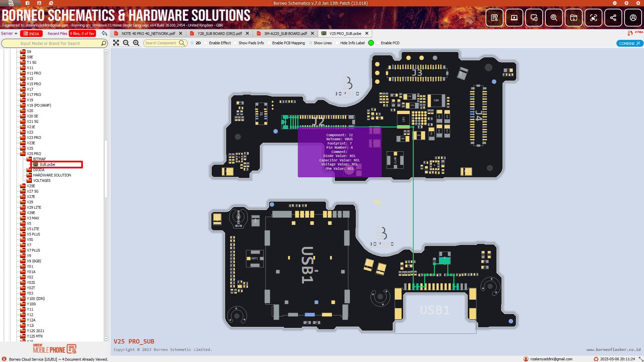644x362 pixels.
Task: Close the V25 PRO_SUB.pcbe tab
Action: coord(367,34)
